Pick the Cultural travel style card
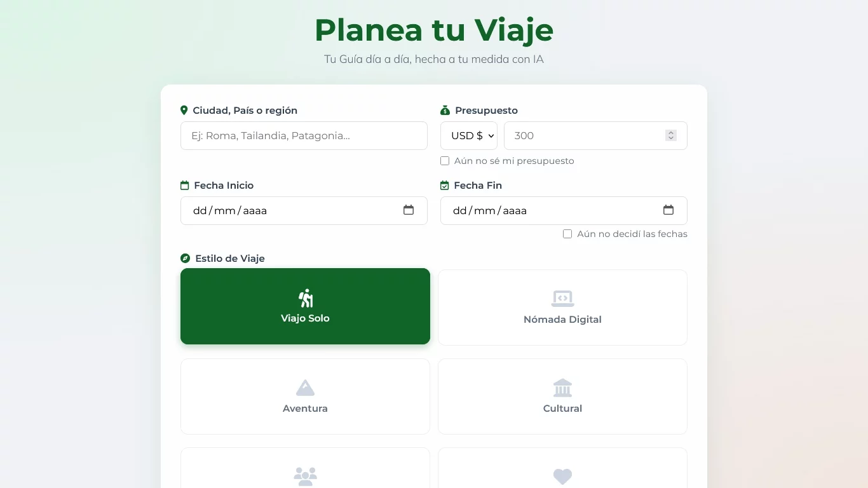 pyautogui.click(x=562, y=396)
